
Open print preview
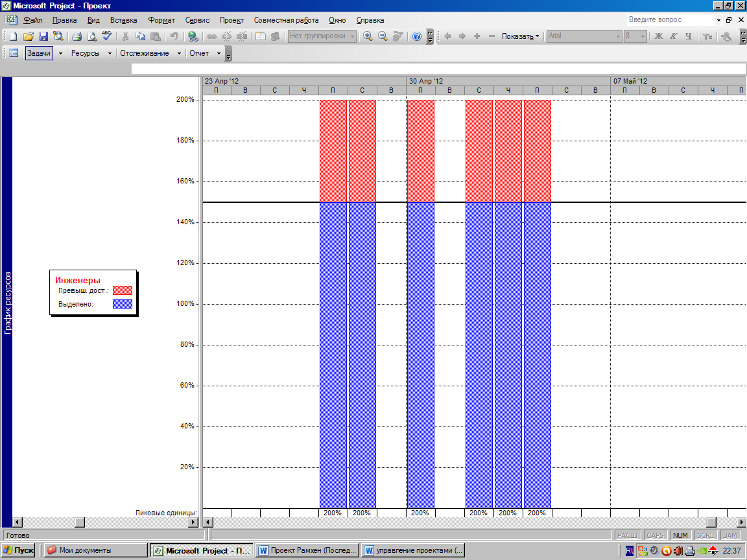pos(91,36)
